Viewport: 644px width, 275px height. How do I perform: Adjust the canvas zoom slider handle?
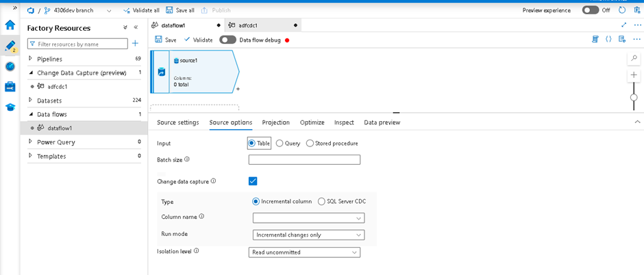634,97
